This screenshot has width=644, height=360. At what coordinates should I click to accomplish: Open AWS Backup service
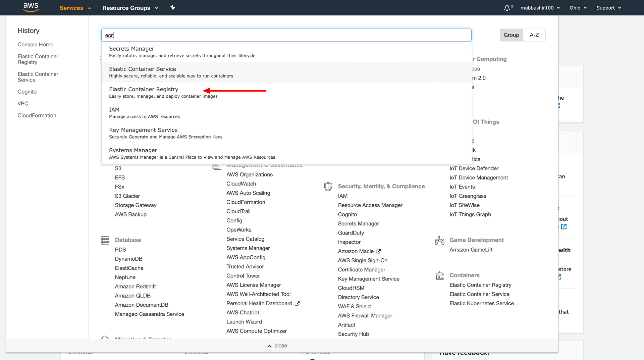[130, 214]
